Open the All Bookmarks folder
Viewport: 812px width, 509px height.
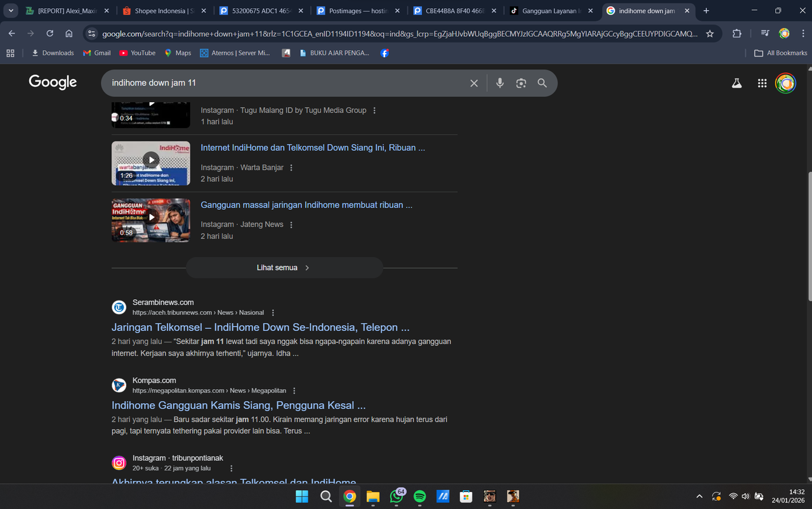coord(780,53)
